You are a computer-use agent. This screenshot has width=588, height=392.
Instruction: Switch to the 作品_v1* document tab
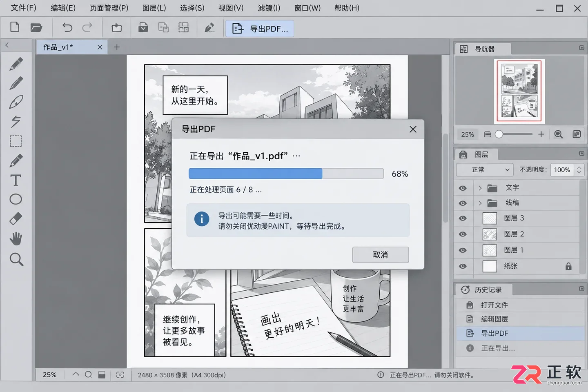pos(71,47)
